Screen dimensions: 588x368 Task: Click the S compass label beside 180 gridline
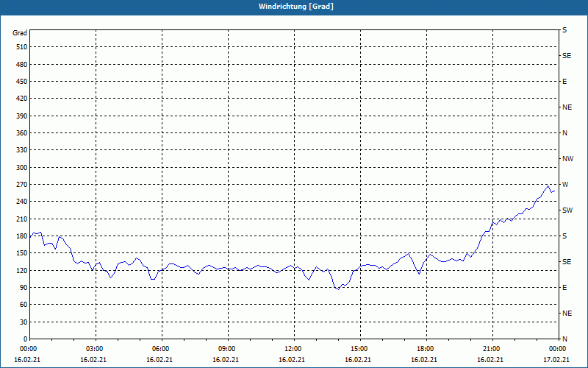[x=564, y=236]
